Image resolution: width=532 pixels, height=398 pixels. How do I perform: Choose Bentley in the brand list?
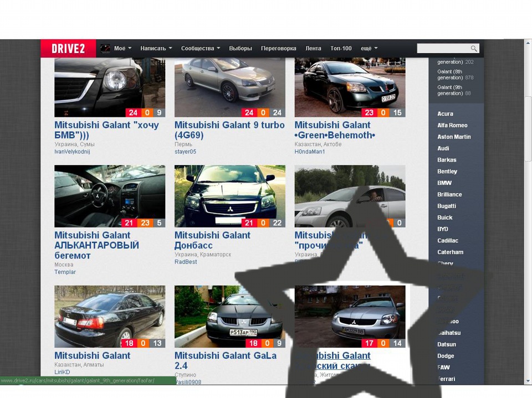coord(447,172)
